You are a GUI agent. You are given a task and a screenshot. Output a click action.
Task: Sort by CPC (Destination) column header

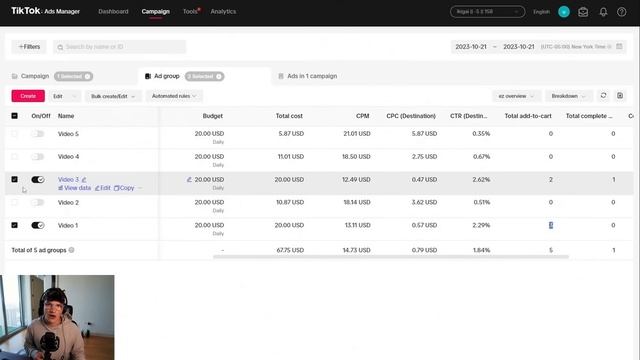coord(411,116)
